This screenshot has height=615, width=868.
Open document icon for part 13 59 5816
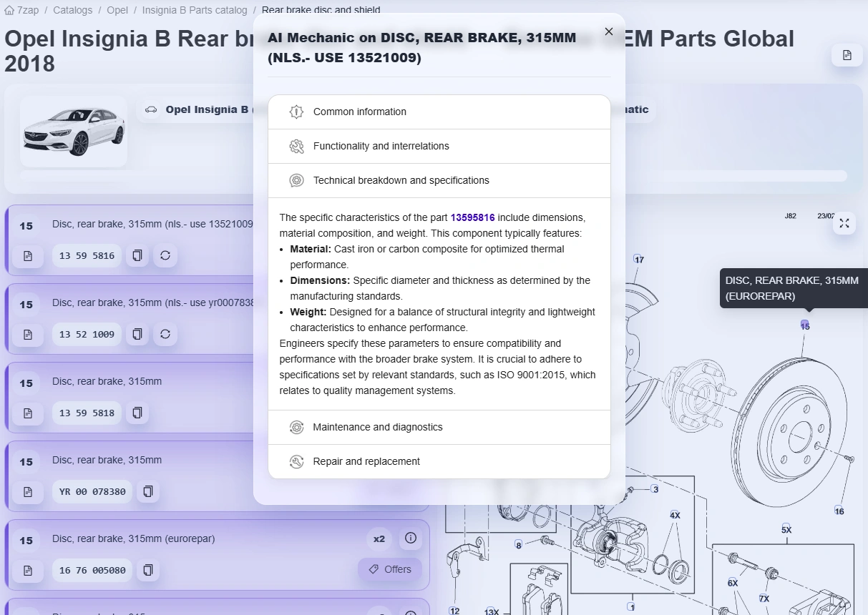coord(28,255)
